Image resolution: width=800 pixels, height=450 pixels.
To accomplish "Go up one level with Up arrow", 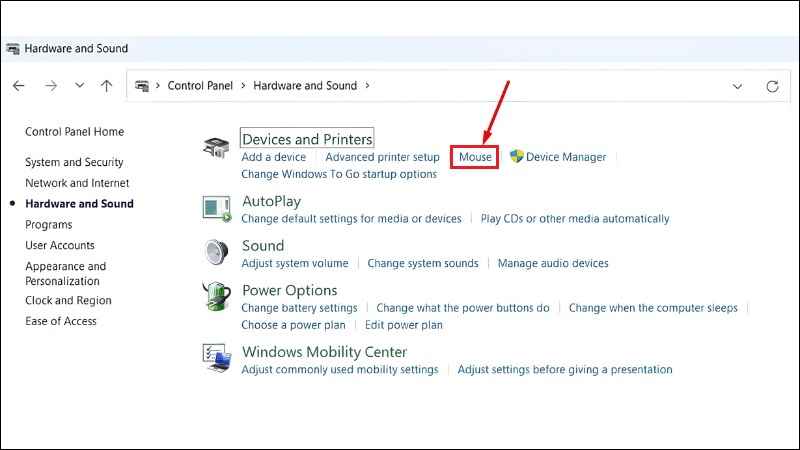I will pos(106,86).
